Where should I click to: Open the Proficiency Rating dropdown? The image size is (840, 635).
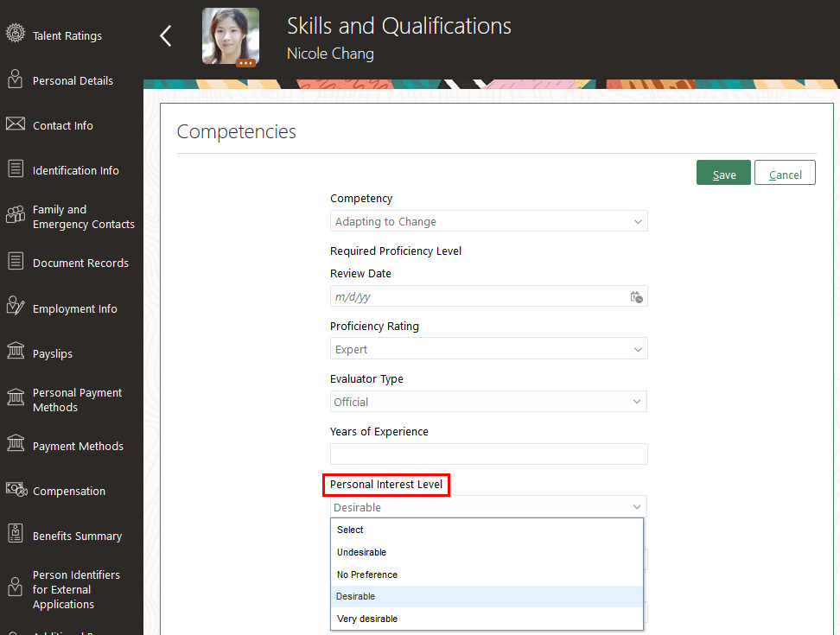click(x=638, y=350)
